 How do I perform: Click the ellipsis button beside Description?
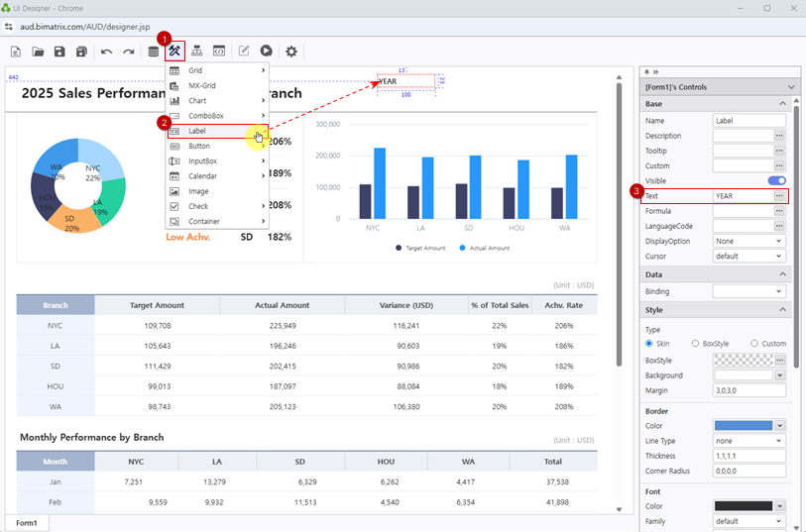tap(779, 136)
